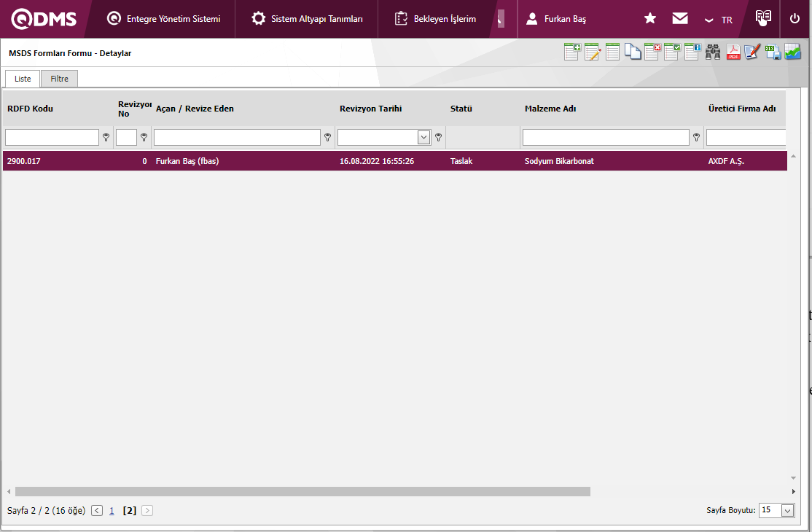Open Furkan Baş user menu
Viewport: 812px width, 532px height.
(556, 19)
